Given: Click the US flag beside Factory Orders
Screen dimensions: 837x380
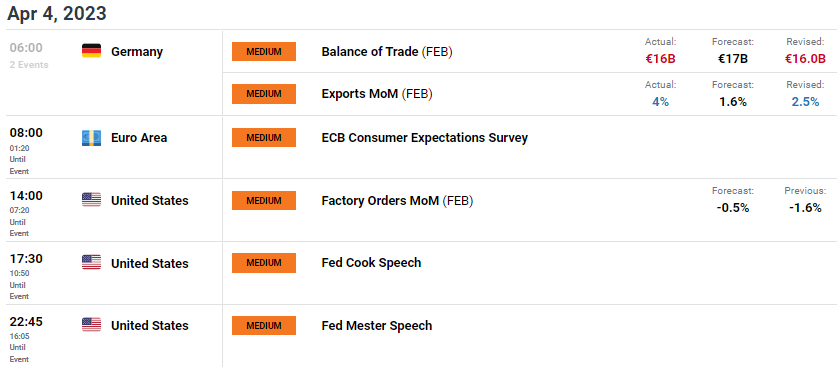Looking at the screenshot, I should click(91, 200).
